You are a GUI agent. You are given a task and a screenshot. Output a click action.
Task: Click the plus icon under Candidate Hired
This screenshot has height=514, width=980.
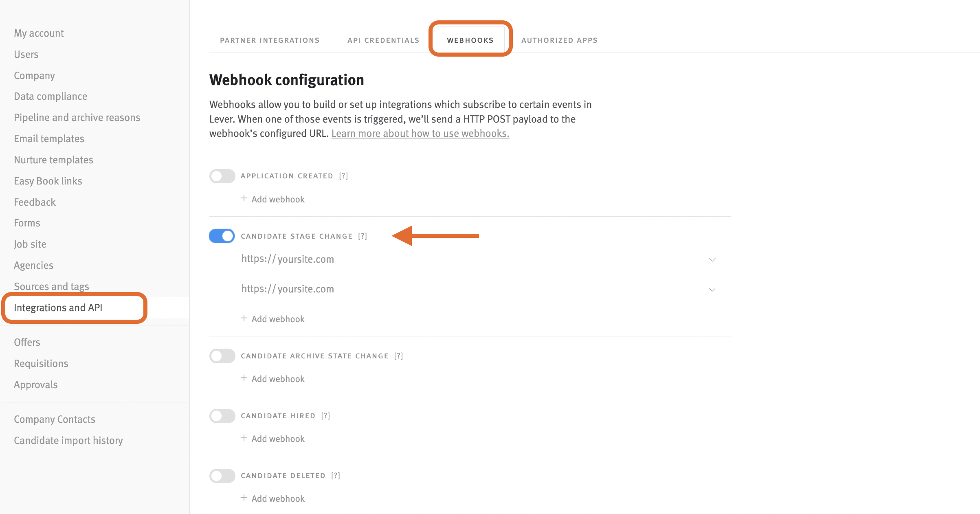click(x=244, y=438)
